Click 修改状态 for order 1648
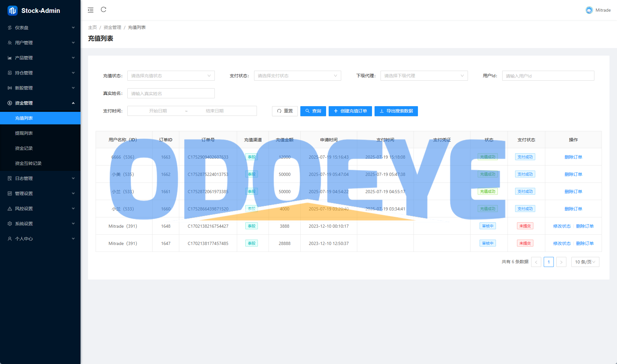Image resolution: width=617 pixels, height=364 pixels. click(562, 226)
